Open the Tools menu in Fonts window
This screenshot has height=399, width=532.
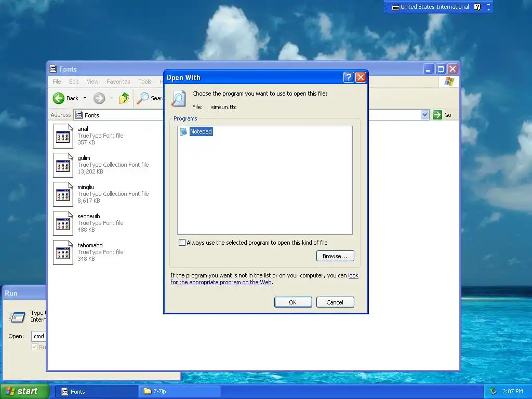coord(145,82)
